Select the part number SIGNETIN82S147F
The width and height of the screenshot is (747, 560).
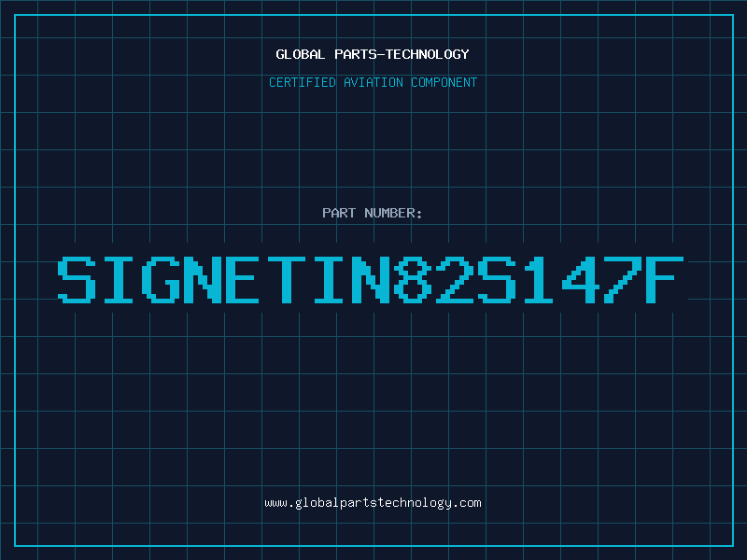pyautogui.click(x=371, y=279)
